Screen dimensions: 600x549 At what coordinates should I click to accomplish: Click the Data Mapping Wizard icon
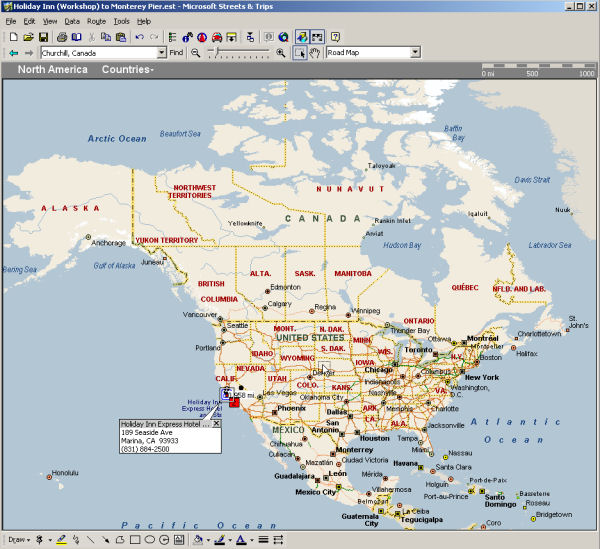(x=250, y=37)
